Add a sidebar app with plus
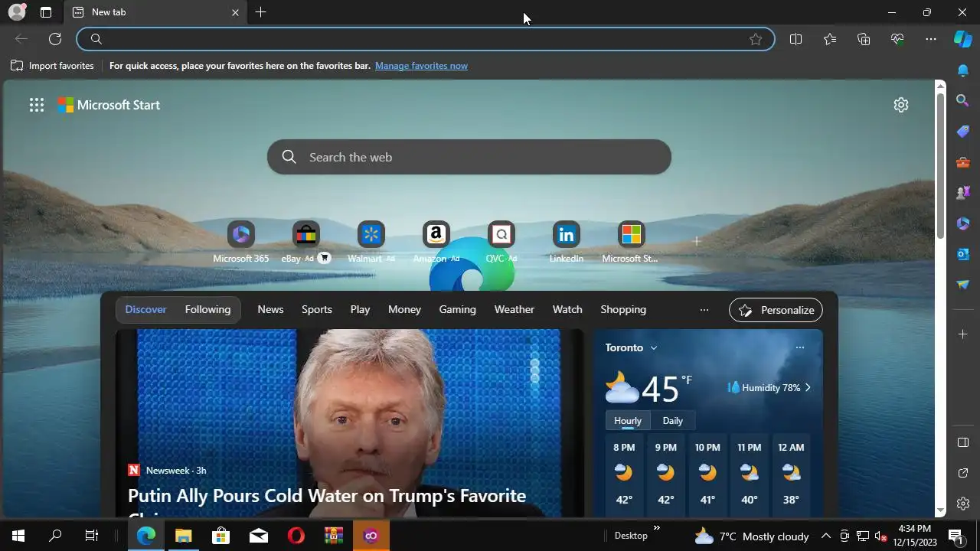Screen dimensions: 980x551 click(963, 334)
